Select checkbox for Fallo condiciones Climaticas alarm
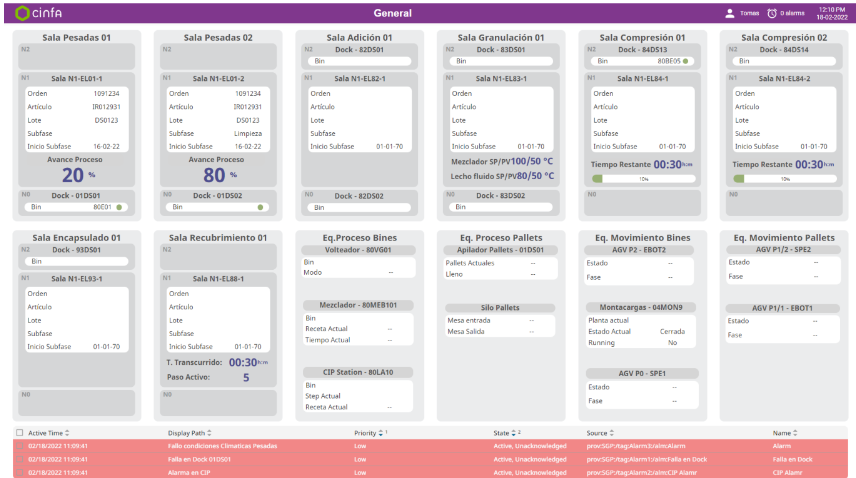Screen dimensions: 856x478 pos(20,446)
